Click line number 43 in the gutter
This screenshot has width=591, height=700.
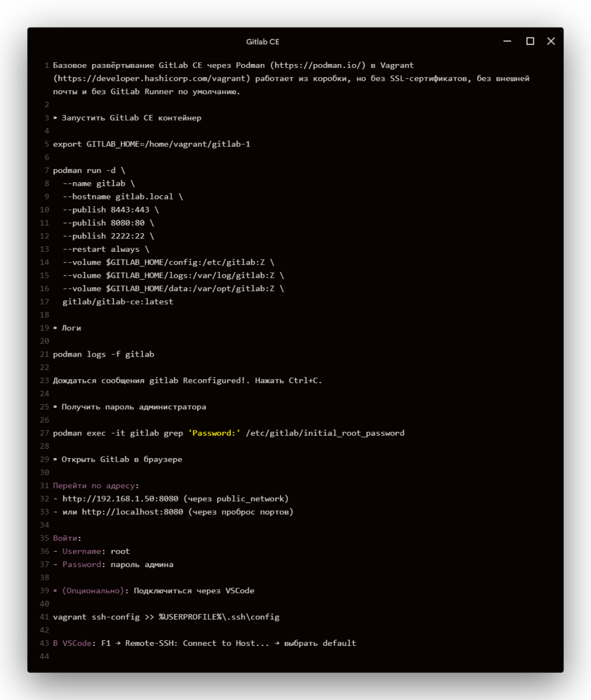click(x=44, y=643)
